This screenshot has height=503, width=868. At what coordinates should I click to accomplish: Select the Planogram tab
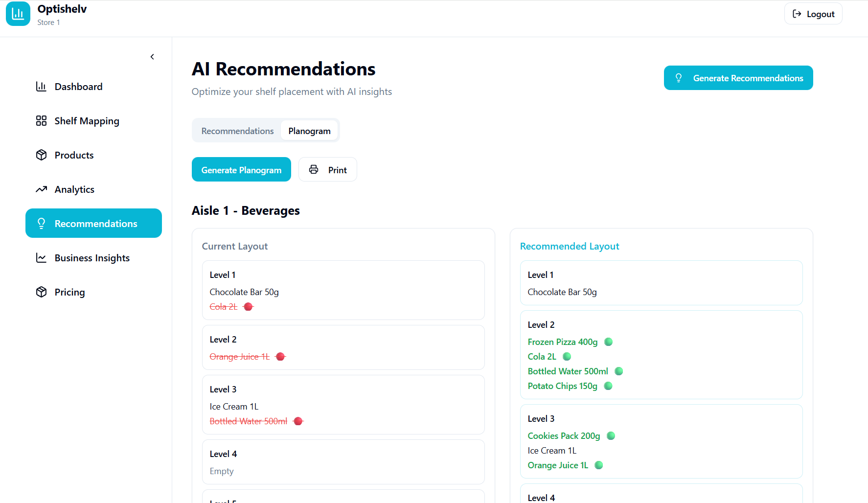[309, 131]
